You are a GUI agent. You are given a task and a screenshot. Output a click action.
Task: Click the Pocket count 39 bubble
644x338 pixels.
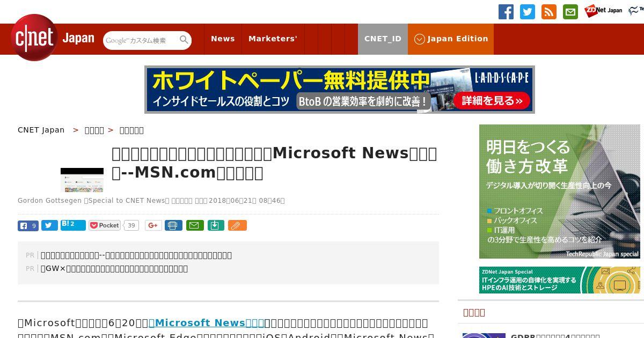(131, 225)
